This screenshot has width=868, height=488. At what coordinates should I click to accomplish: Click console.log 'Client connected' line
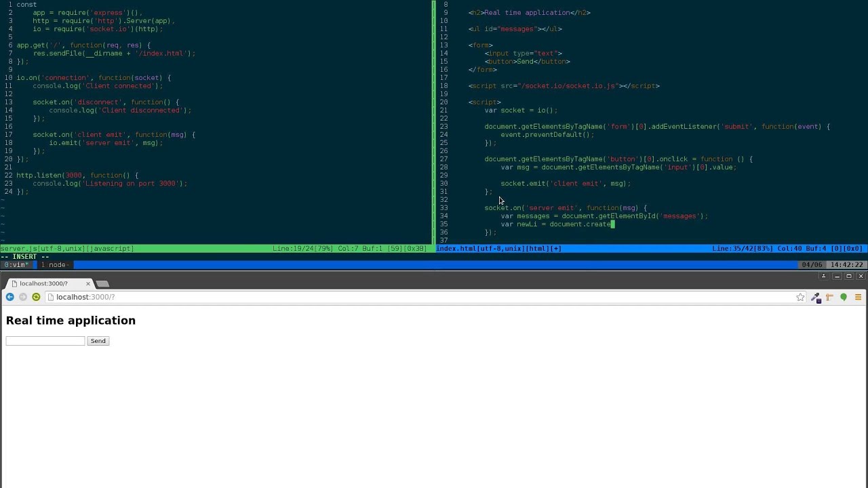(x=98, y=85)
